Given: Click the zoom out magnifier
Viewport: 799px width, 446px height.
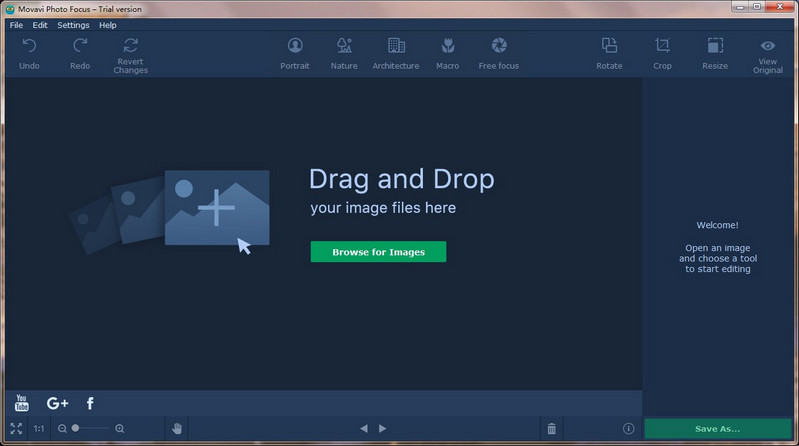Looking at the screenshot, I should pyautogui.click(x=62, y=429).
